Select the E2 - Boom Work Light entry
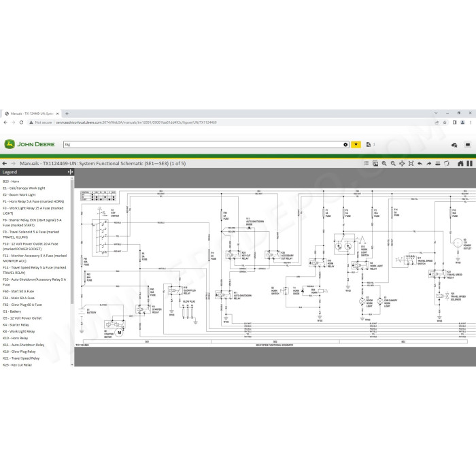Screen dimensions: 476x476 (x=19, y=194)
